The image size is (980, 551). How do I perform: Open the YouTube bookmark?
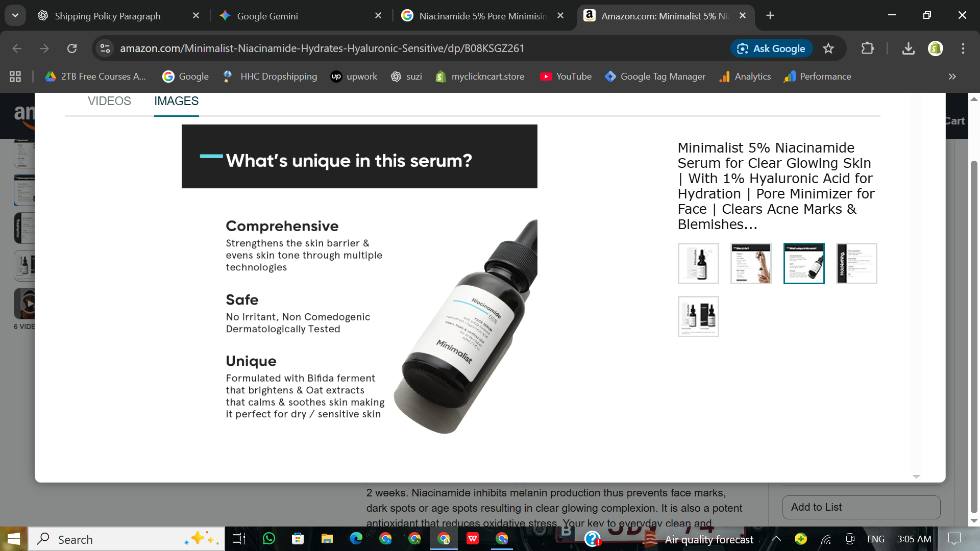pos(565,76)
